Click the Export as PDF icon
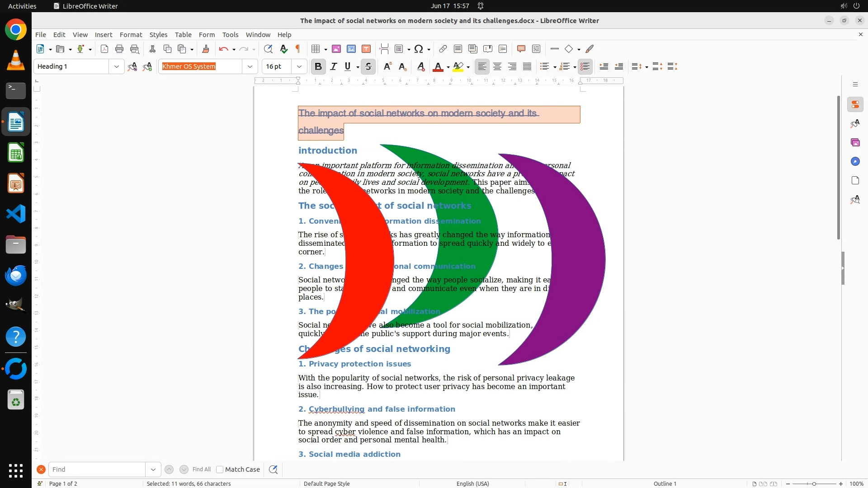The image size is (868, 488). click(x=104, y=49)
